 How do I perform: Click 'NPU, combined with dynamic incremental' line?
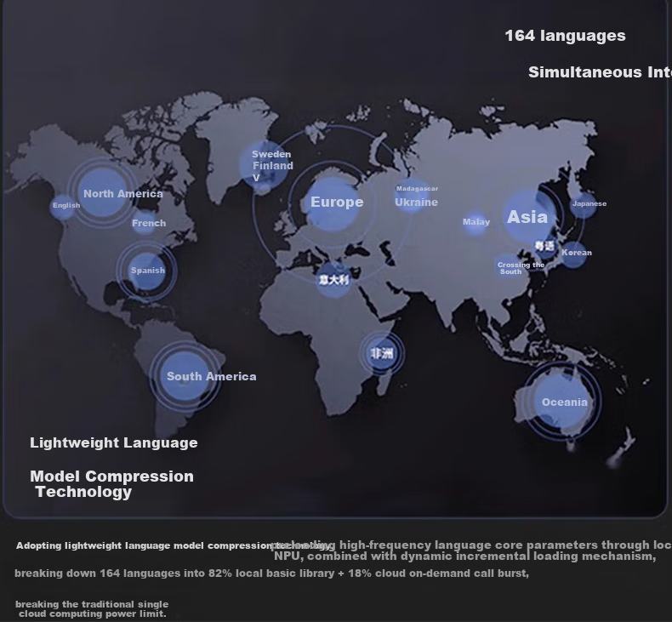coord(465,556)
